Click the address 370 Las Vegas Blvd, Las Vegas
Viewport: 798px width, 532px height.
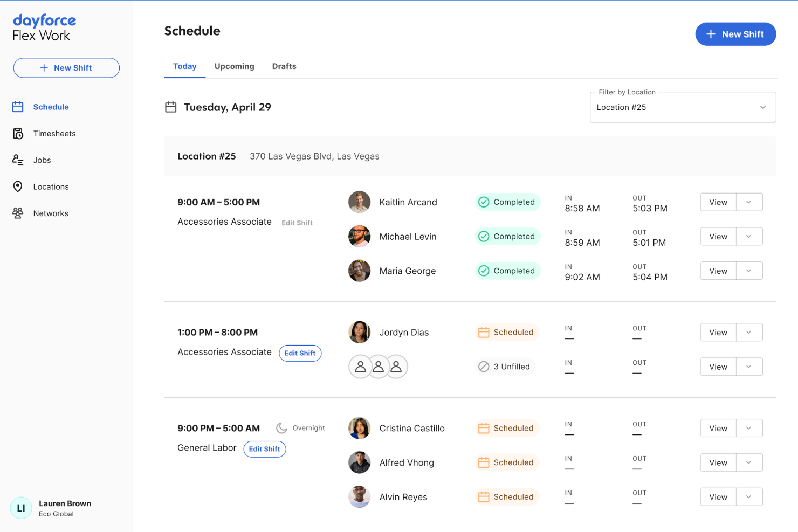[314, 156]
